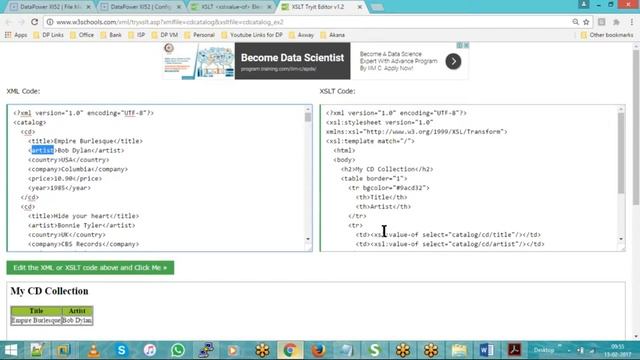Click Edit the XML or XSLT code button
This screenshot has width=640, height=360.
[90, 268]
